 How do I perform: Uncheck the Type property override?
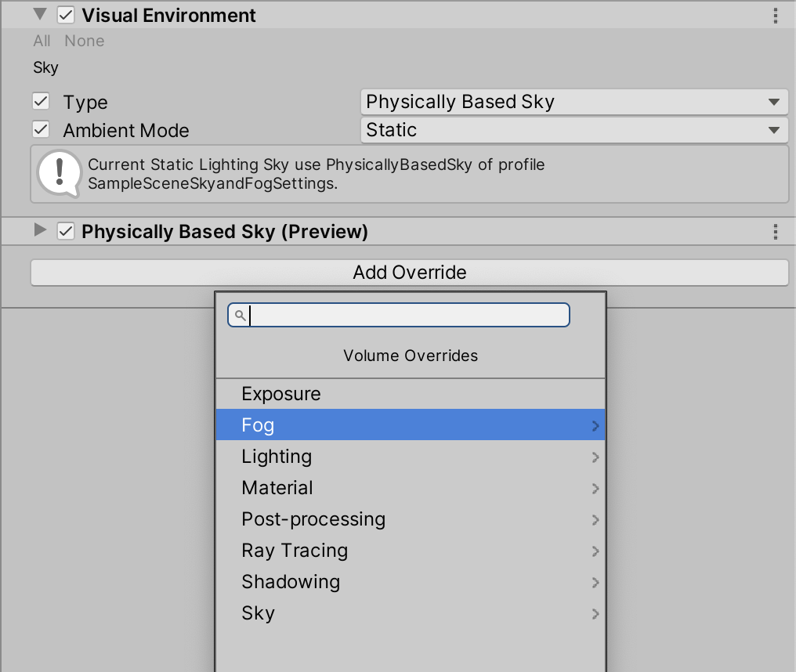coord(41,102)
